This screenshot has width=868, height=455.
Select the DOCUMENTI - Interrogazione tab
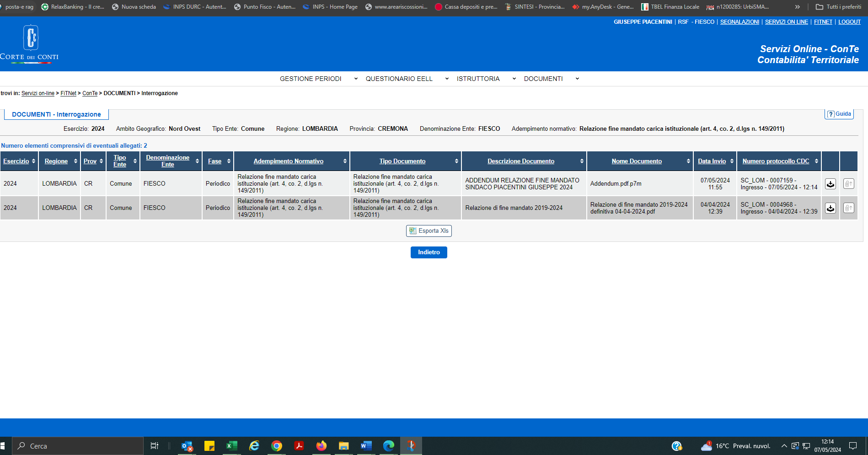click(56, 114)
